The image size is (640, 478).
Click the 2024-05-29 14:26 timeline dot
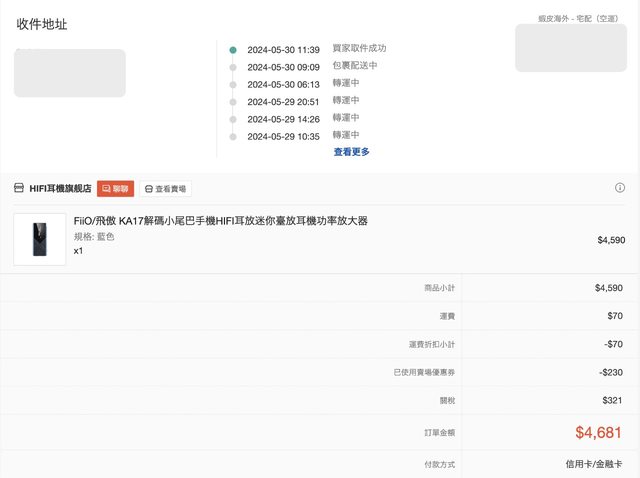233,119
